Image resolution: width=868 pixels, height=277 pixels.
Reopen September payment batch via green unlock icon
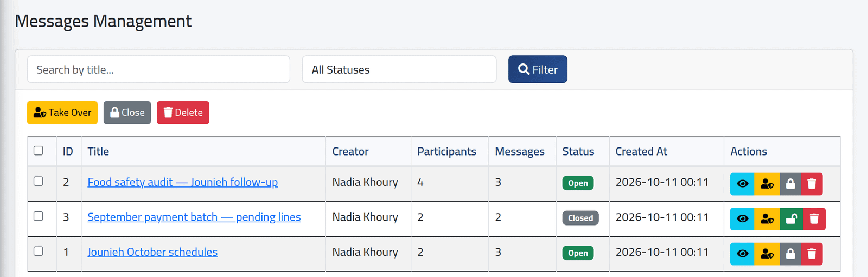(792, 219)
